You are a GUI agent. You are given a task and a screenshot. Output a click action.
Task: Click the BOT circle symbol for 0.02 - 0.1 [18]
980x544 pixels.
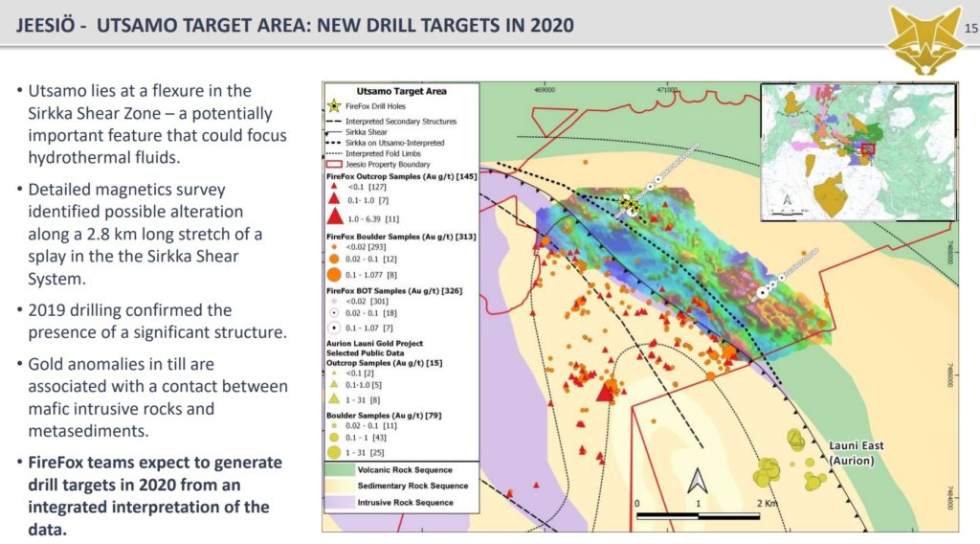pyautogui.click(x=334, y=312)
